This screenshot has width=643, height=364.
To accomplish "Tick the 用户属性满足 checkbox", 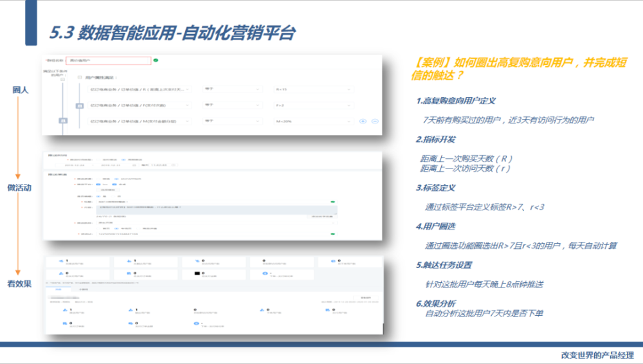I will click(x=80, y=77).
